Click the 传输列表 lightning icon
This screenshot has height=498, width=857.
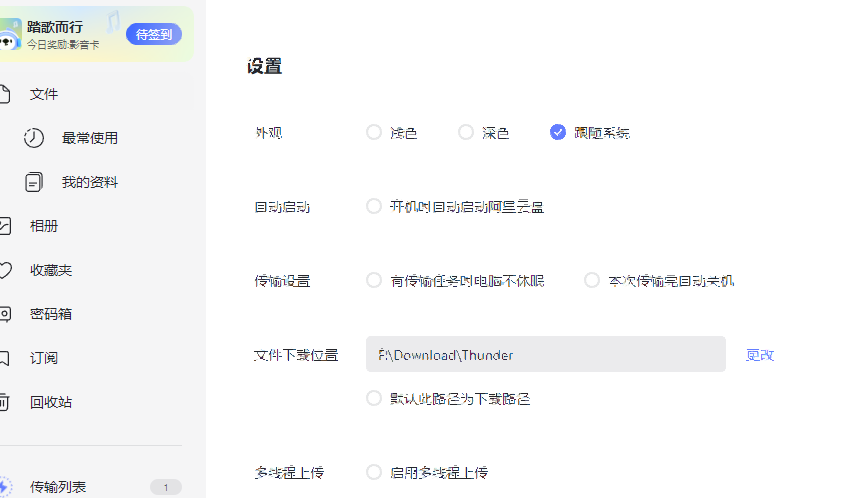(5, 487)
